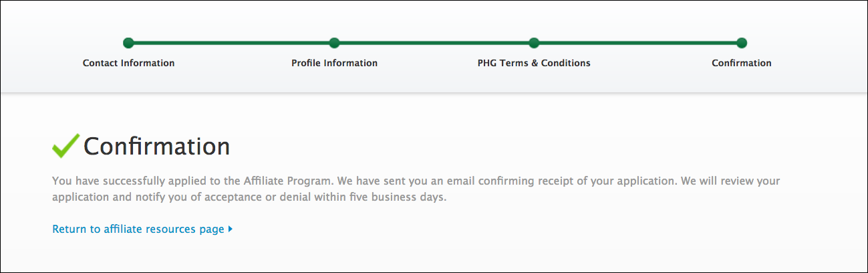Image resolution: width=868 pixels, height=273 pixels.
Task: Click progress line between Profile and PHG Terms
Action: point(434,43)
